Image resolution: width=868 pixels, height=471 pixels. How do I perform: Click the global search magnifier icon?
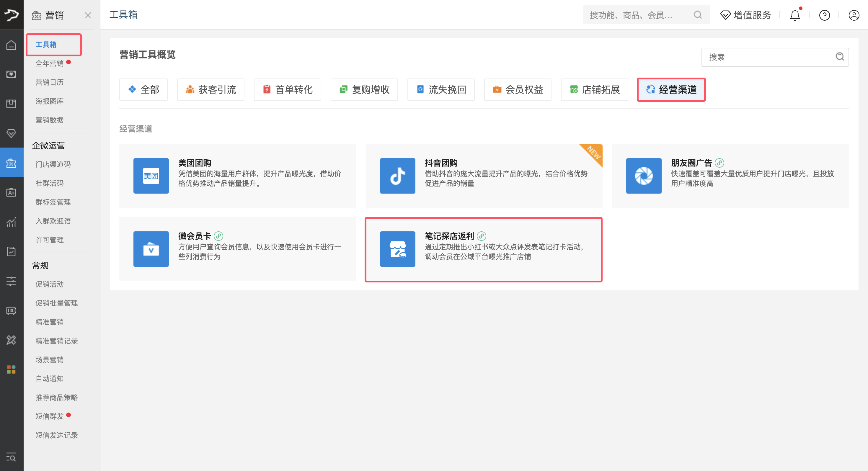pyautogui.click(x=698, y=15)
